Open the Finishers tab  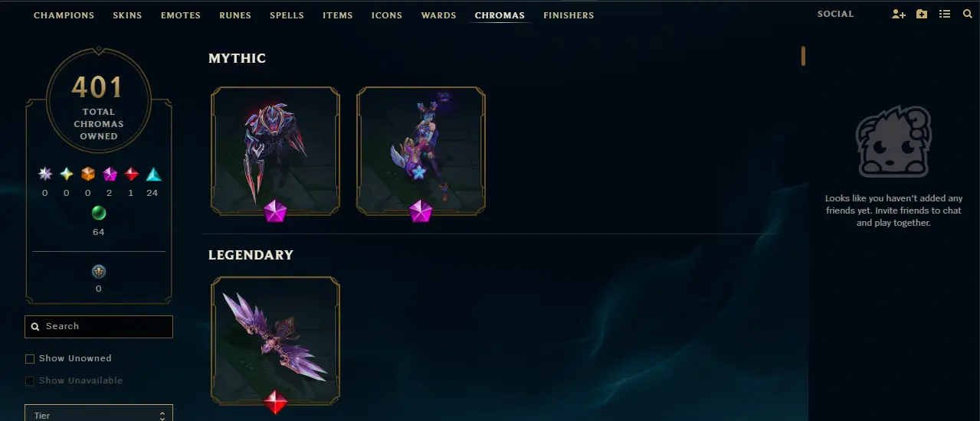click(569, 15)
